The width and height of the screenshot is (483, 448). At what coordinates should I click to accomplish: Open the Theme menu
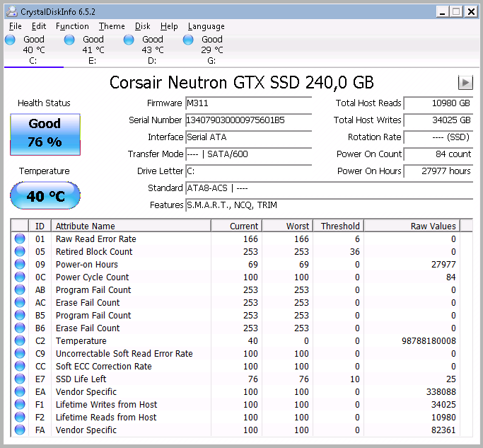pos(112,26)
